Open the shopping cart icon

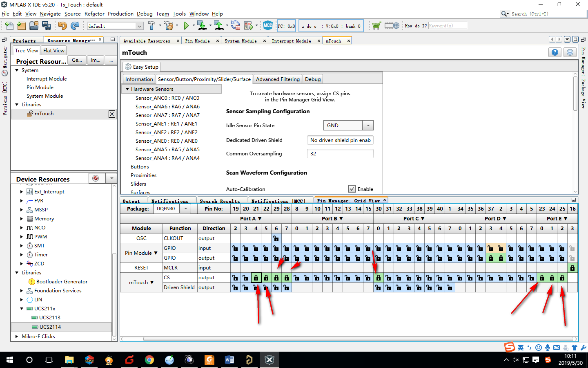376,26
